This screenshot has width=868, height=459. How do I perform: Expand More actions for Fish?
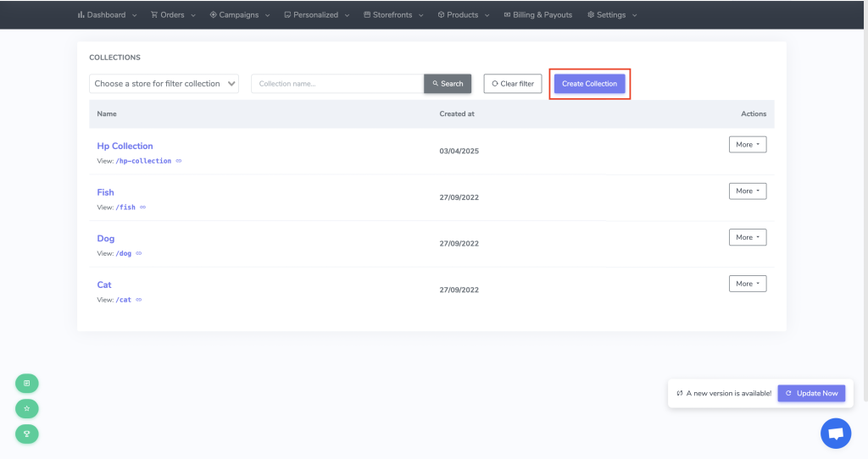[747, 191]
